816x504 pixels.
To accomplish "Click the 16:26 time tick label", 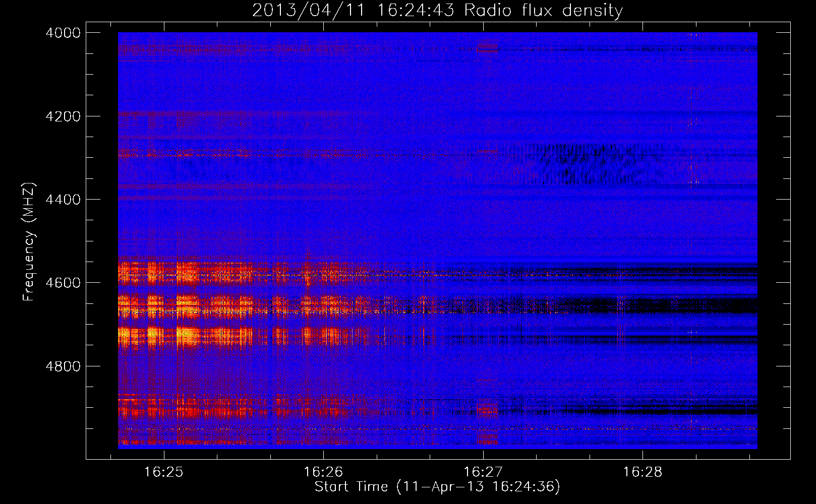I will (x=323, y=472).
